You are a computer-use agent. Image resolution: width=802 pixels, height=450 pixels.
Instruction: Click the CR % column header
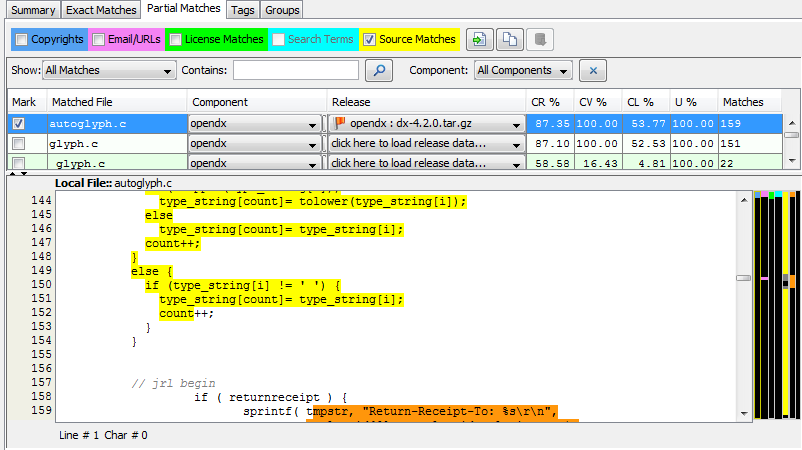coord(547,102)
